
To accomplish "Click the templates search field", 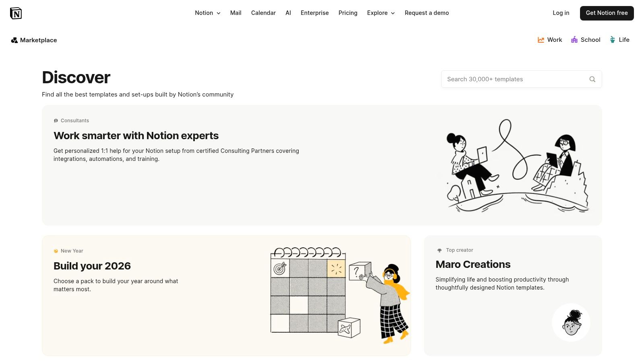I will click(x=515, y=79).
